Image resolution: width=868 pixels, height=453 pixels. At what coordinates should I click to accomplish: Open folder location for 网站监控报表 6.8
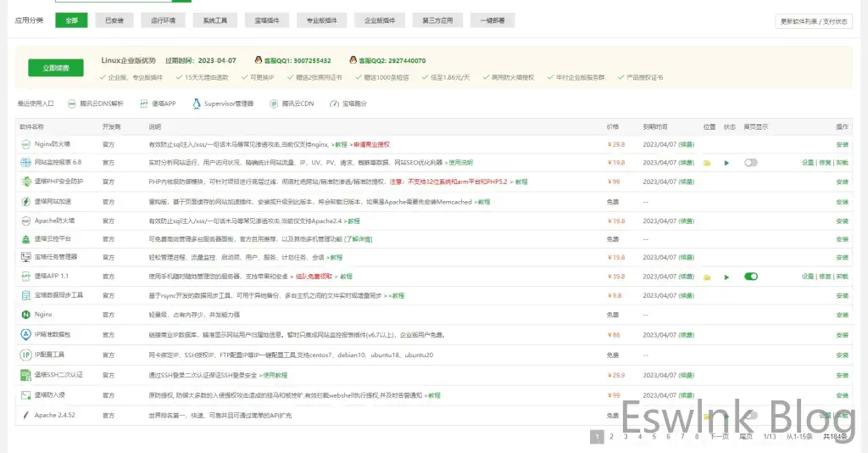click(x=707, y=162)
